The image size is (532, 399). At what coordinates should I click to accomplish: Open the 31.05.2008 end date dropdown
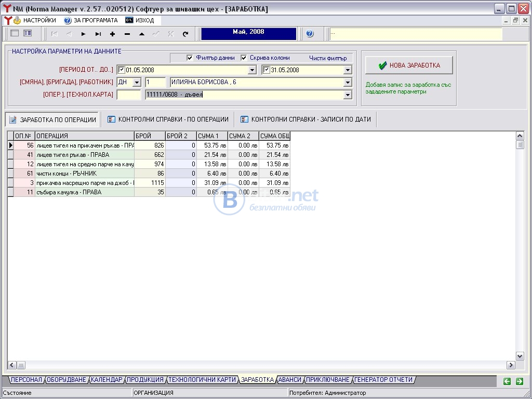[x=348, y=70]
